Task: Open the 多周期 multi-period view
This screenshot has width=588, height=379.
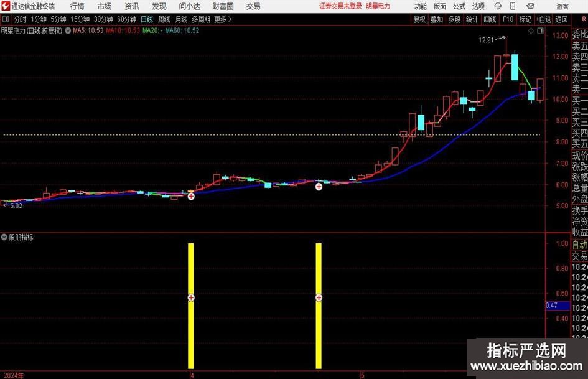Action: click(x=200, y=19)
